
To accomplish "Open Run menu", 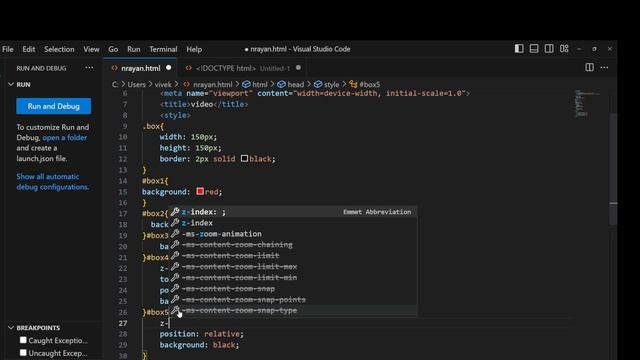I will coord(133,49).
